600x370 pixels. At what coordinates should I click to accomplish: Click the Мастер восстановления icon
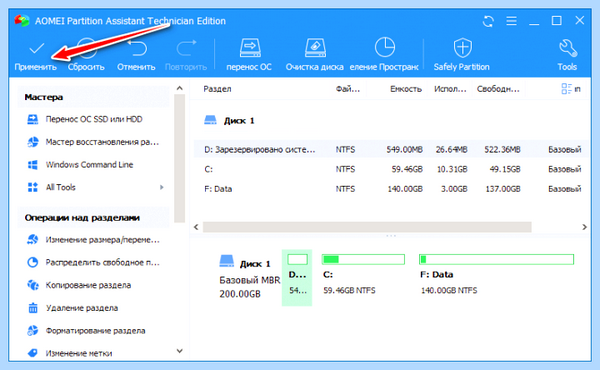pyautogui.click(x=33, y=142)
